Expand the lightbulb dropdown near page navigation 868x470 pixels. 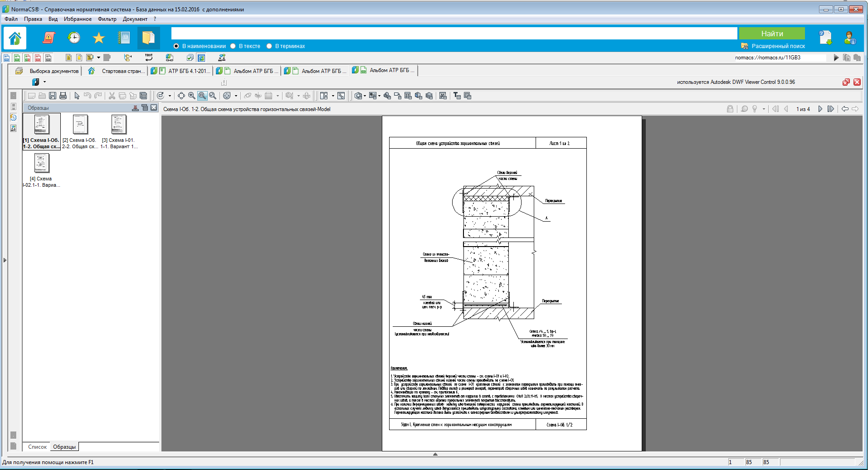(x=764, y=109)
